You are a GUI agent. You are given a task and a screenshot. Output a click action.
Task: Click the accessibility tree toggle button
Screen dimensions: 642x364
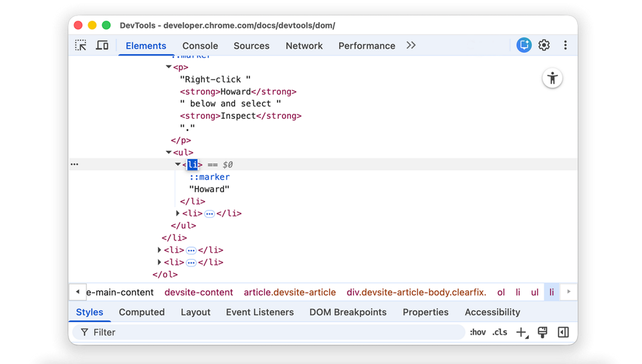tap(552, 78)
